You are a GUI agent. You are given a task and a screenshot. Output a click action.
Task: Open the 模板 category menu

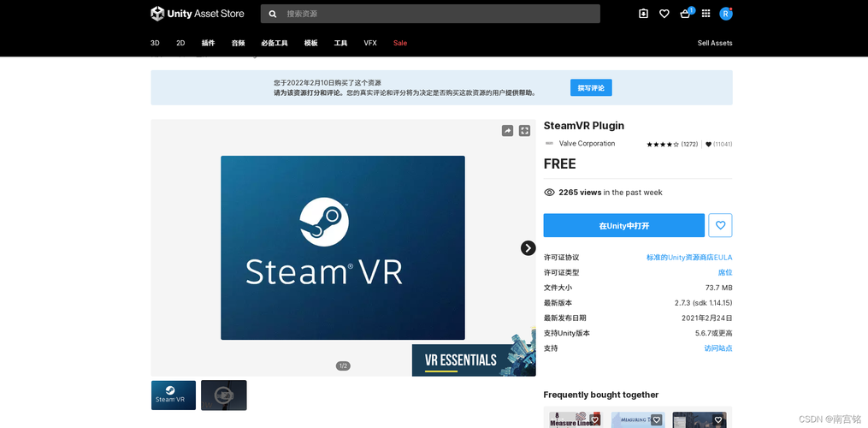click(311, 43)
